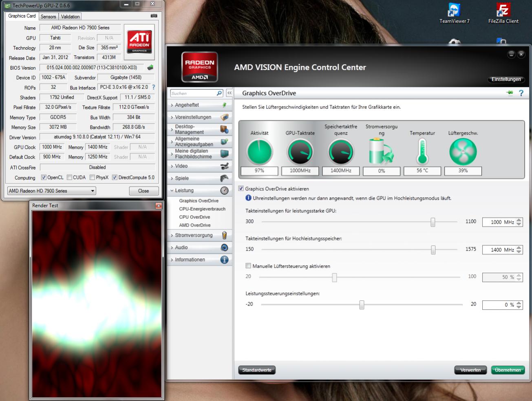Image resolution: width=532 pixels, height=401 pixels.
Task: Click the Spiele gamepad icon
Action: (224, 178)
